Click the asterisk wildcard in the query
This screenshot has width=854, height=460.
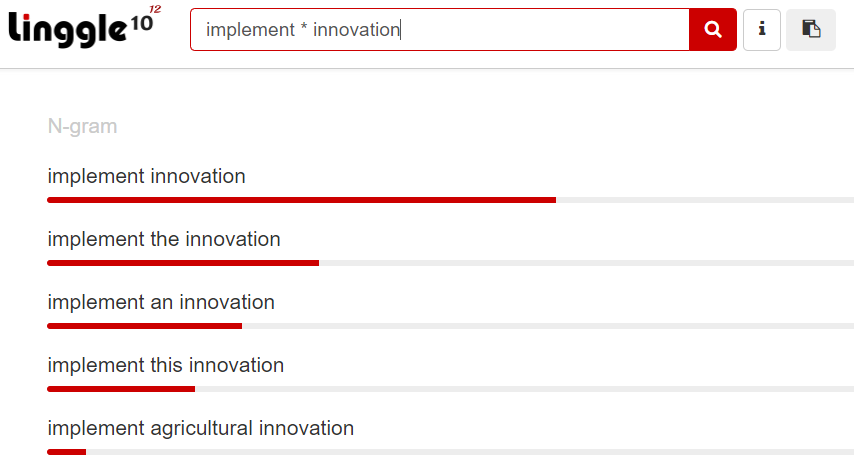[x=304, y=28]
